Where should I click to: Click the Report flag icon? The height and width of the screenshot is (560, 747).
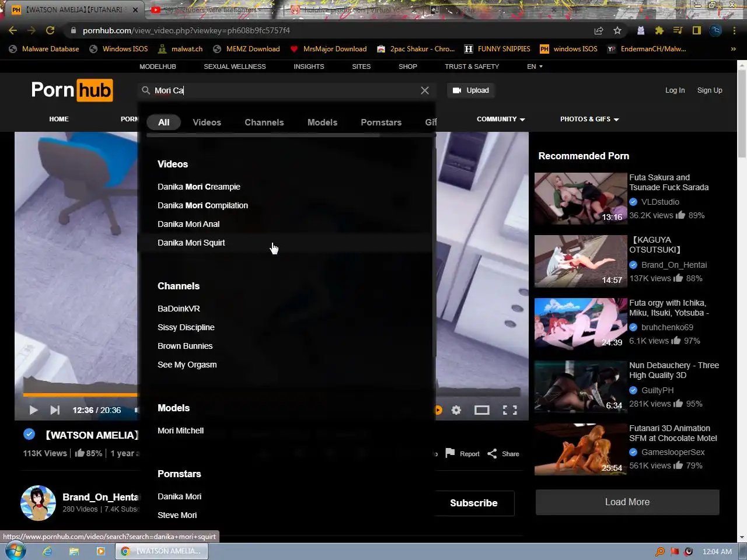tap(450, 453)
